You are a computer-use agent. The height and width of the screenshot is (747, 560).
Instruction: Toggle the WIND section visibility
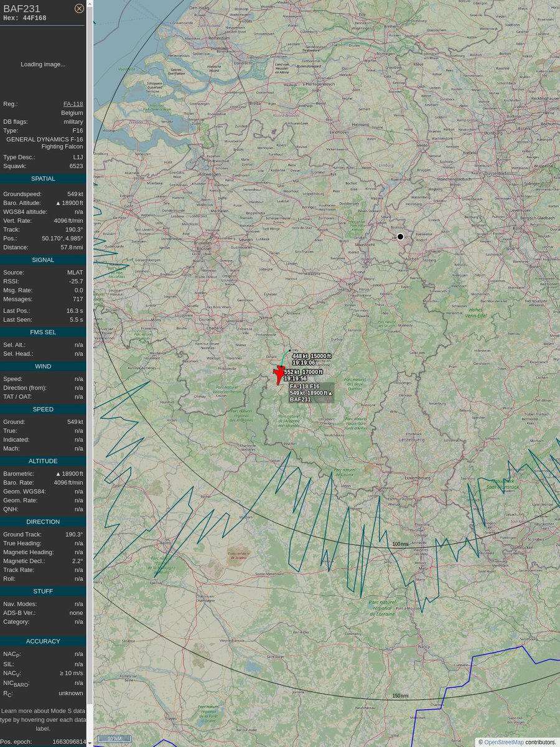43,365
